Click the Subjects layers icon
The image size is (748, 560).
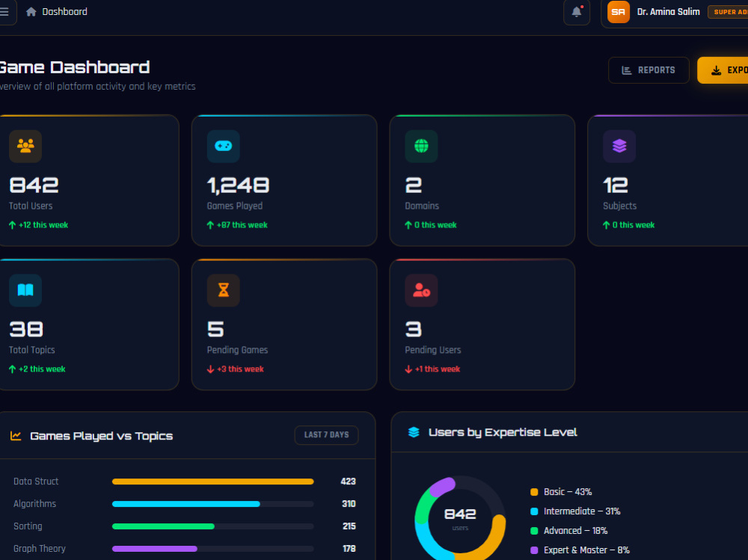[x=619, y=146]
